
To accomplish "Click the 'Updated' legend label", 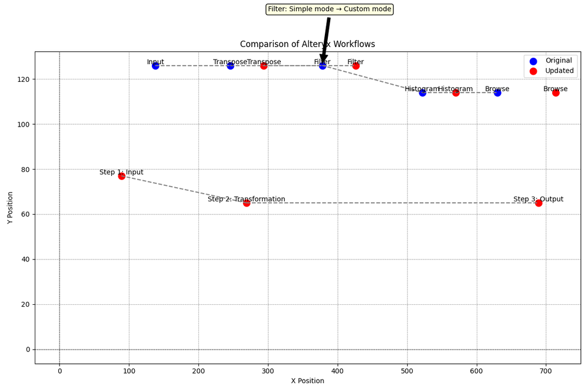I will pos(560,71).
